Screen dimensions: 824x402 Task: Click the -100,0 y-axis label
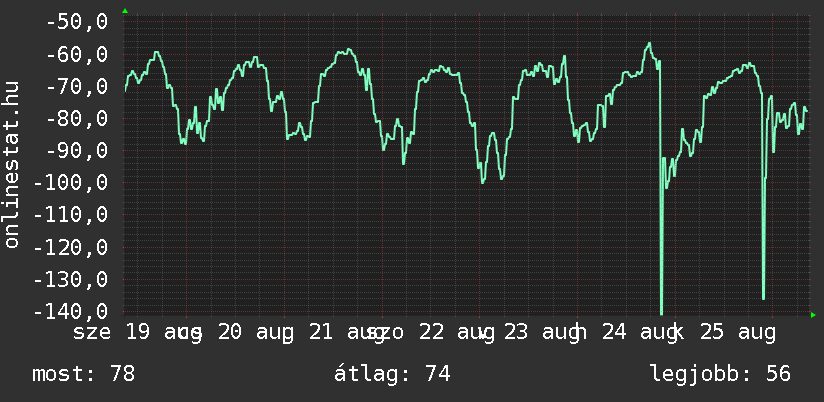(x=70, y=183)
